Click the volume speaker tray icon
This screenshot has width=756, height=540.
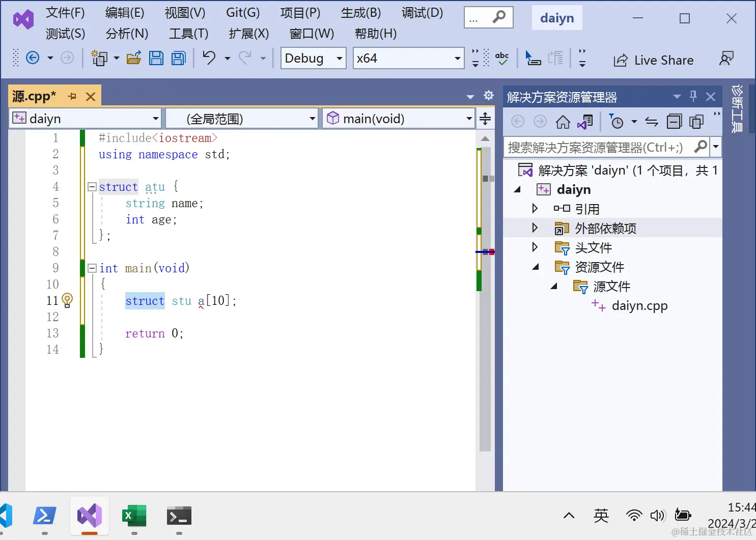657,516
